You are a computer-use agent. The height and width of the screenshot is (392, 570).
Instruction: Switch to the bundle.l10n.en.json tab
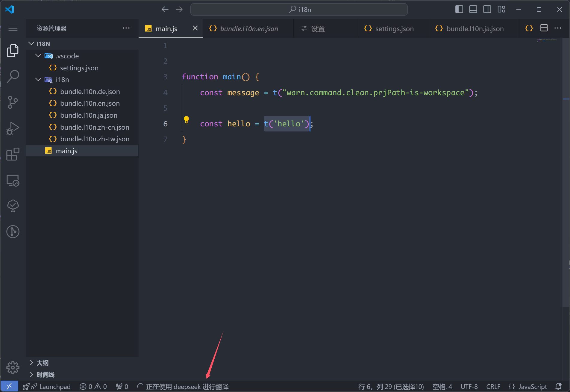[248, 29]
